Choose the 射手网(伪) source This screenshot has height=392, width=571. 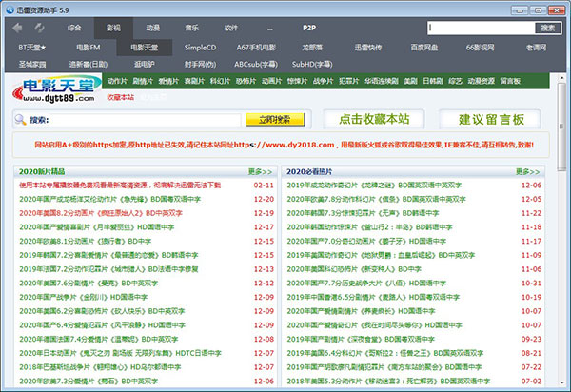[x=200, y=64]
